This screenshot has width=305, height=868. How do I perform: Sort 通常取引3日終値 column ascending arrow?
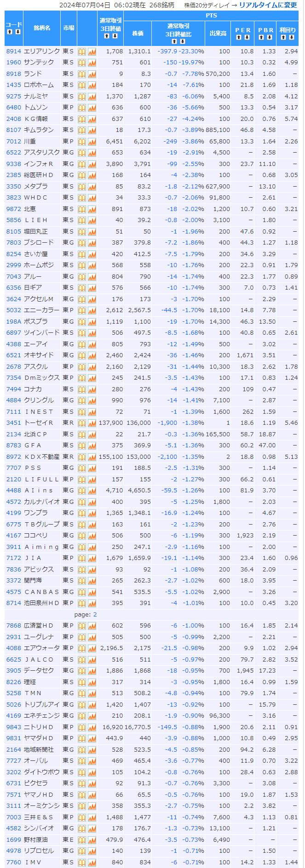107,35
